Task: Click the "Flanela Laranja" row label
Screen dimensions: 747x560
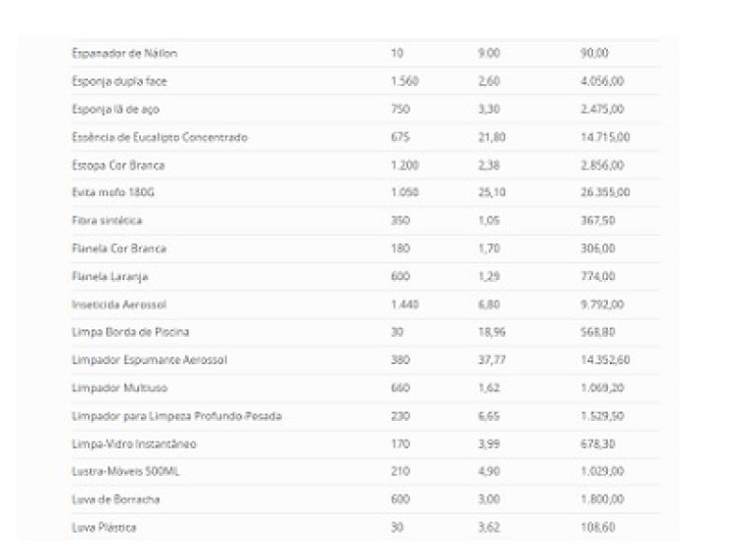Action: click(110, 276)
